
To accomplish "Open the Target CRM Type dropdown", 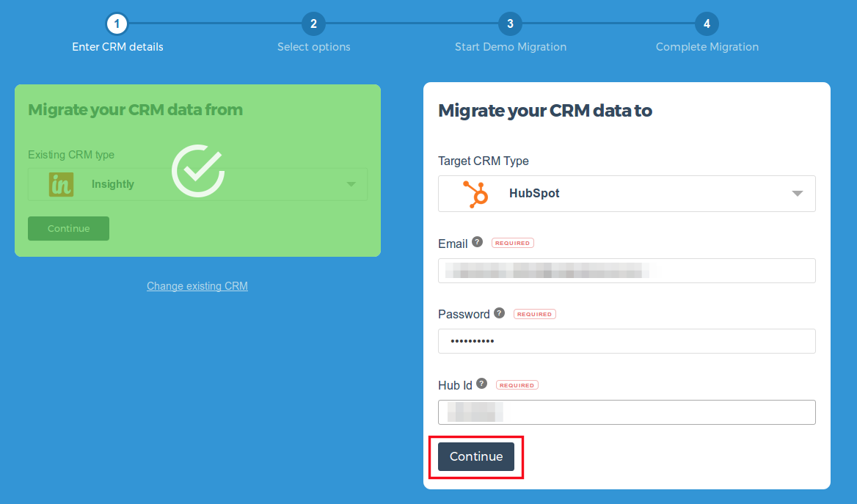I will (x=627, y=194).
